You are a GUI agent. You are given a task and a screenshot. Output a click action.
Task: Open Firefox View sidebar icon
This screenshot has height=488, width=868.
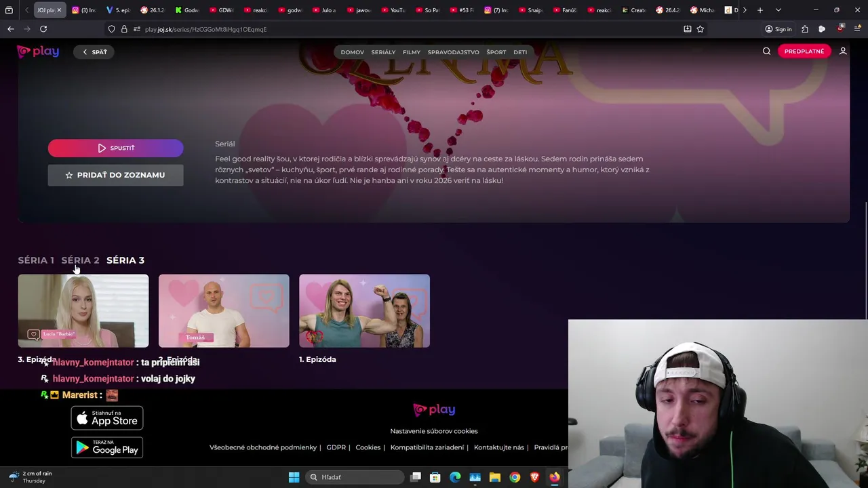[9, 10]
